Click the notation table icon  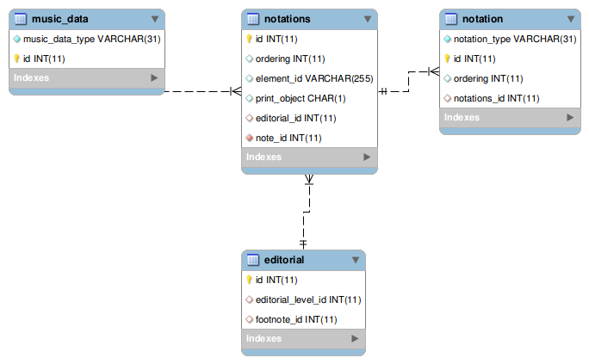pos(451,18)
